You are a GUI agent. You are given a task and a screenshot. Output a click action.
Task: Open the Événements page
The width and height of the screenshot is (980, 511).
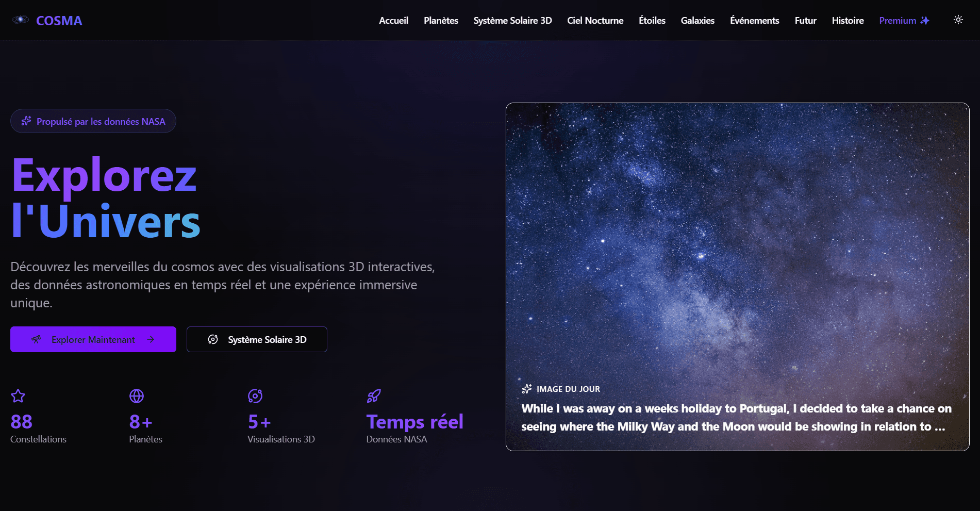pyautogui.click(x=754, y=21)
